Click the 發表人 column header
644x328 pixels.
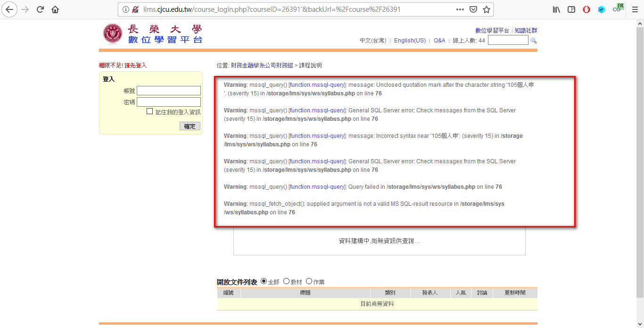429,293
